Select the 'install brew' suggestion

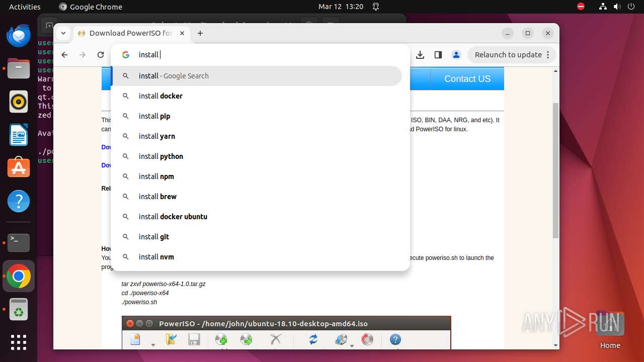(257, 197)
